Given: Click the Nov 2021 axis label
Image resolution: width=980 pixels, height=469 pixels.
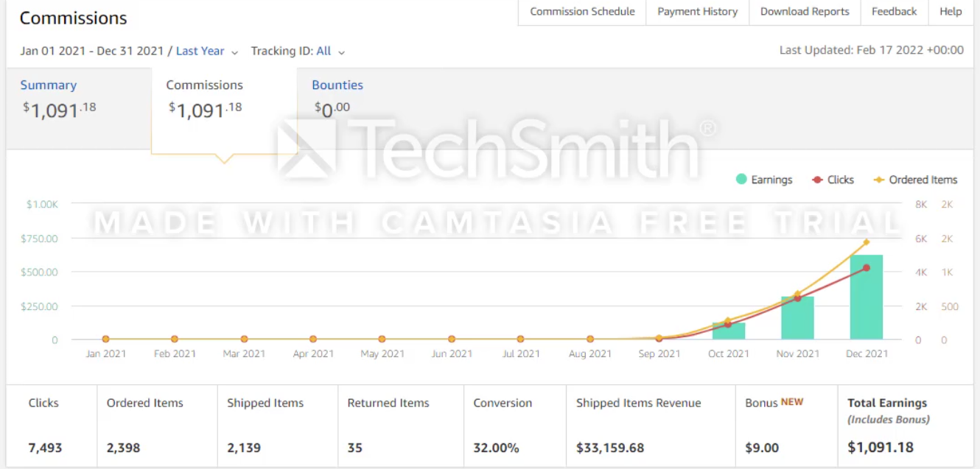Looking at the screenshot, I should point(798,353).
